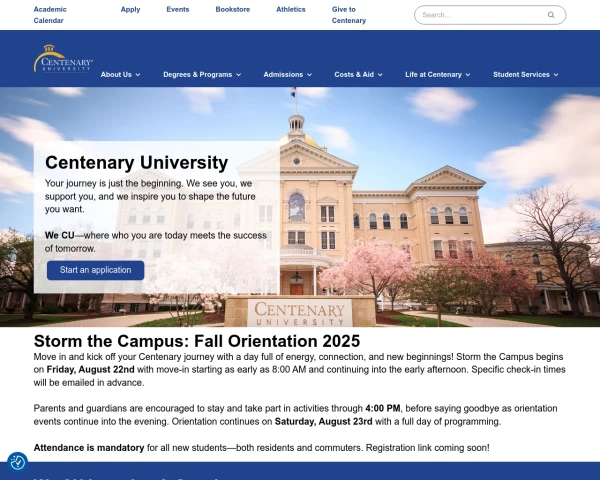
Task: Open the Life at Centenary menu
Action: (434, 75)
